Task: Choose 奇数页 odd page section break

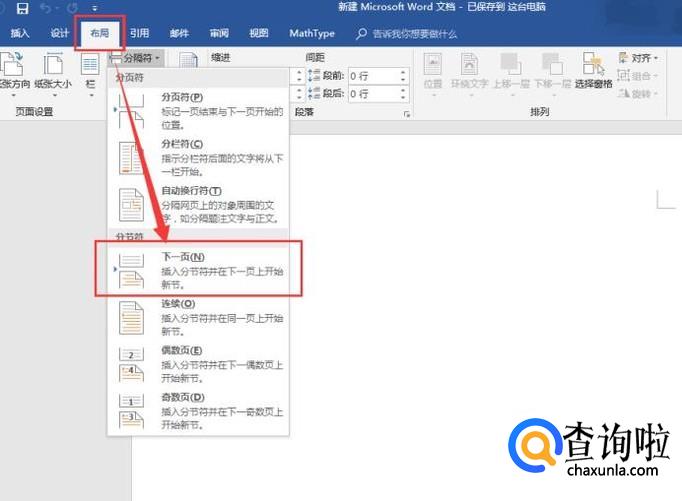Action: [x=198, y=411]
